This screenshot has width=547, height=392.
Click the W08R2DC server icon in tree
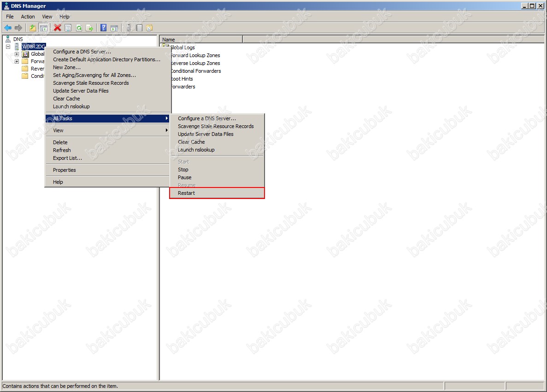click(x=17, y=47)
